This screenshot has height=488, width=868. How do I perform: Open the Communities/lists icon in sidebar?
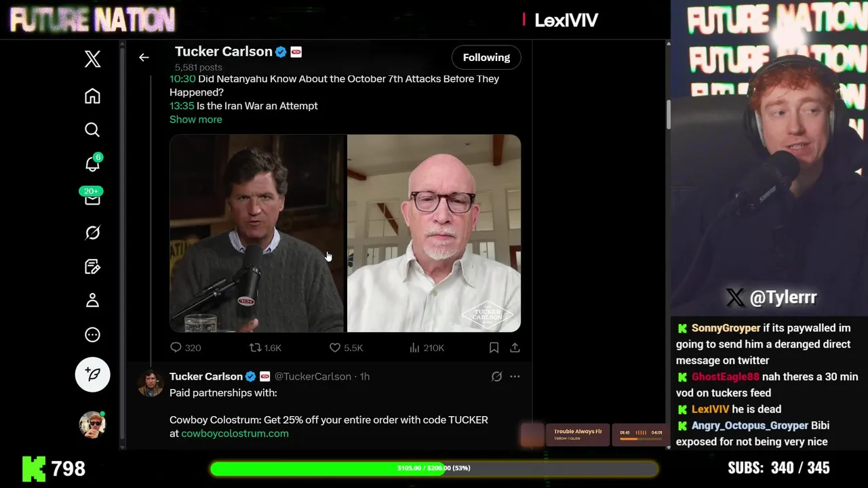tap(92, 266)
